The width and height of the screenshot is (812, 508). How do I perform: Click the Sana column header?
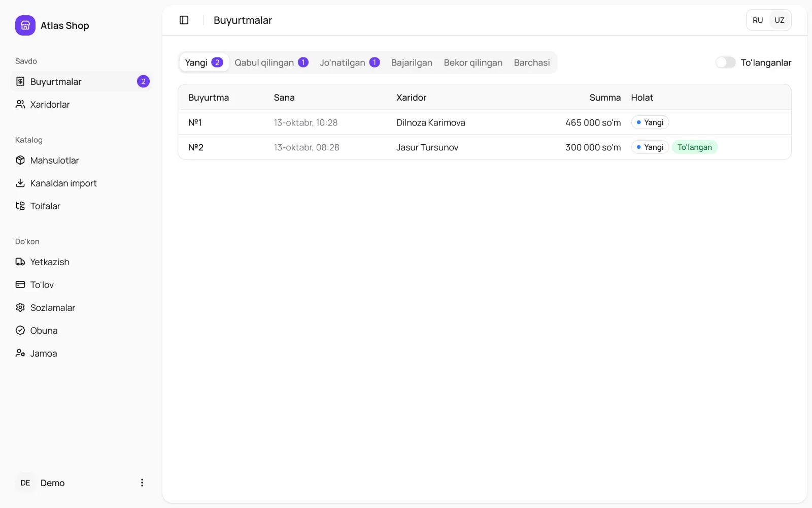pos(284,98)
